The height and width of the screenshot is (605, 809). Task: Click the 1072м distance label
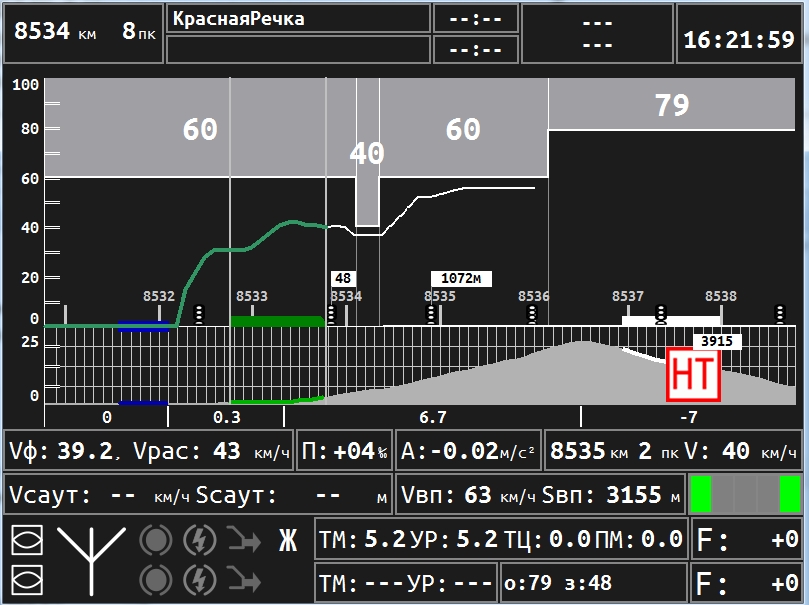click(x=461, y=279)
